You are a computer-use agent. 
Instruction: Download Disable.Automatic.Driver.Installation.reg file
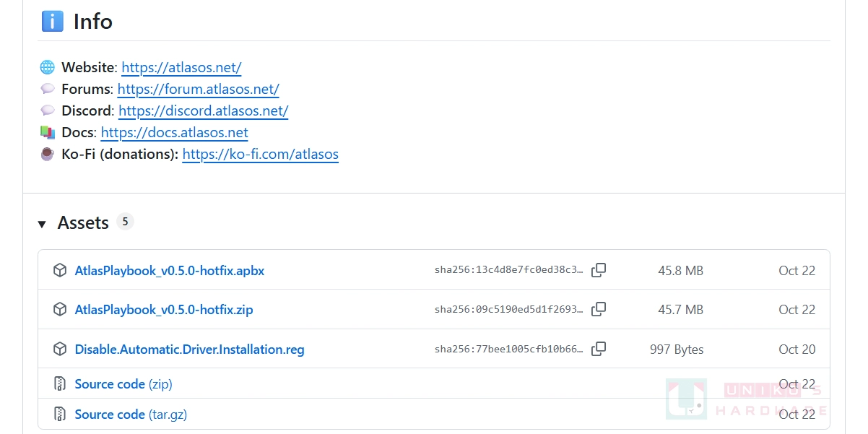pyautogui.click(x=189, y=350)
